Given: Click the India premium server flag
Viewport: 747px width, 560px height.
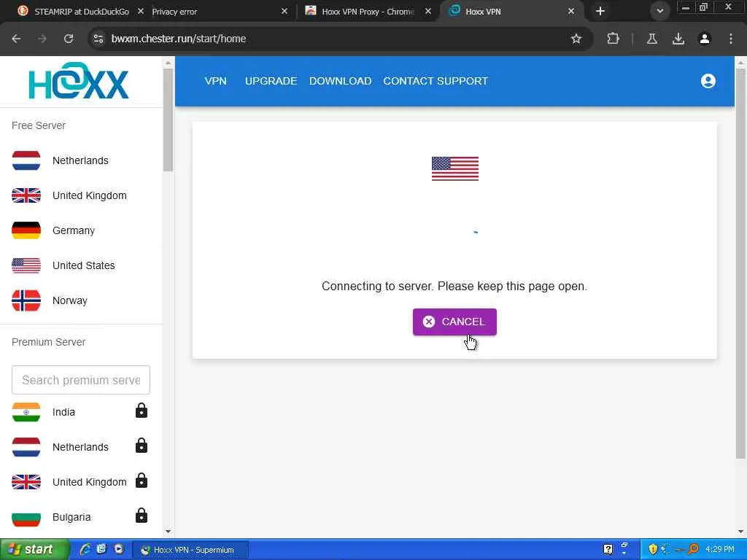Looking at the screenshot, I should 26,412.
